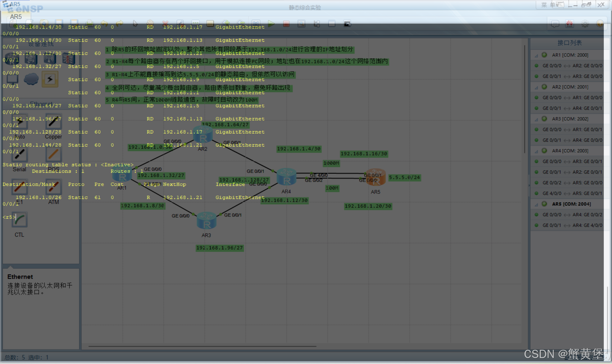Image resolution: width=612 pixels, height=364 pixels.
Task: Open the 菜单 menu at top right
Action: 548,5
